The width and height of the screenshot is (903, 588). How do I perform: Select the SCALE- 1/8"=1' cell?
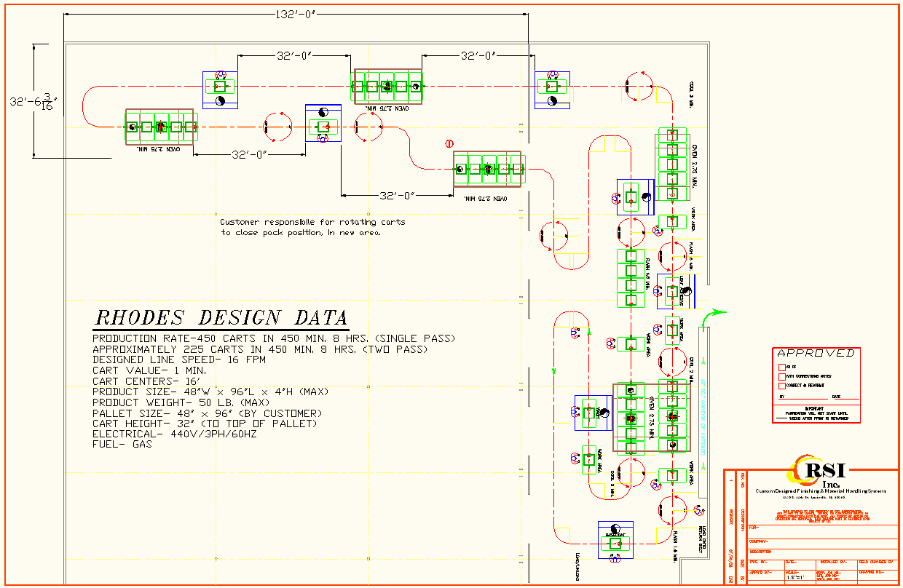click(799, 575)
